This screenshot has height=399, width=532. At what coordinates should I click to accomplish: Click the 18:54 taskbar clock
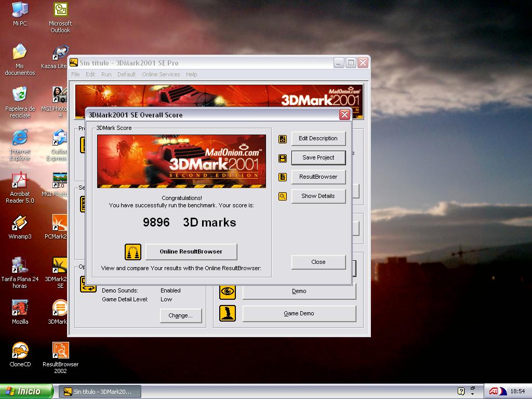(517, 391)
